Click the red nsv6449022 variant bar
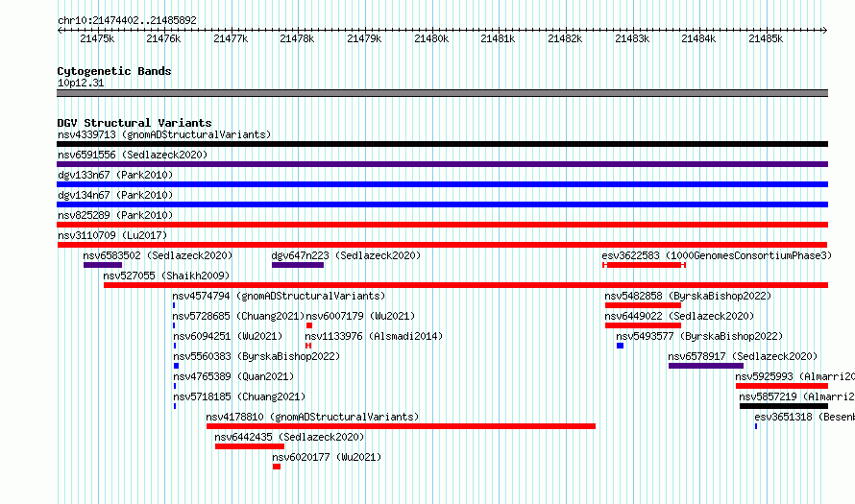855x504 pixels. (x=643, y=325)
